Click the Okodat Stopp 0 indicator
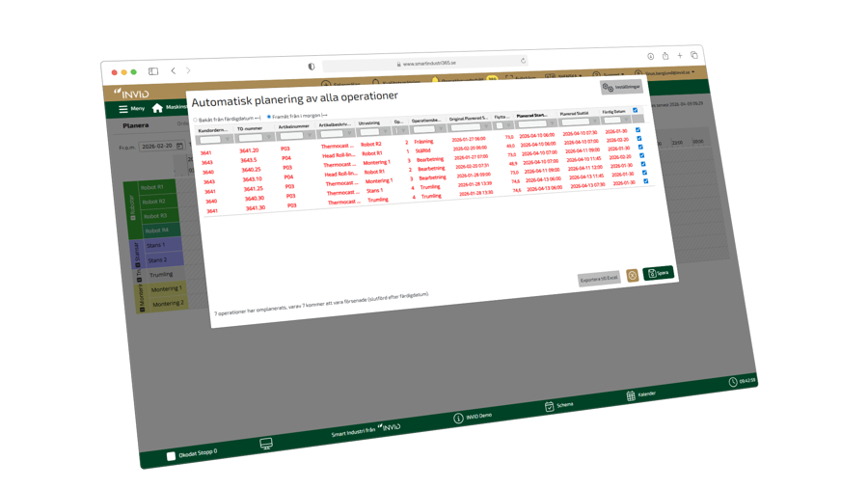The height and width of the screenshot is (488, 868). 192,452
